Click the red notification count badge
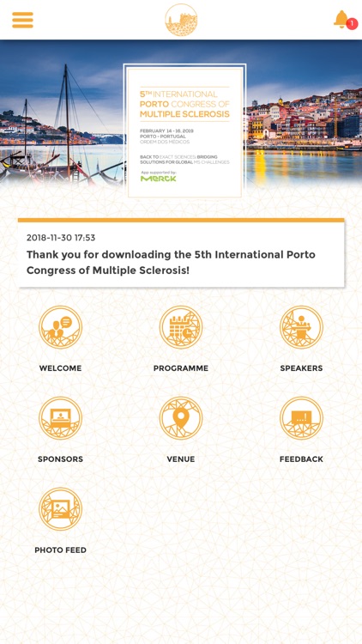Image resolution: width=362 pixels, height=644 pixels. tap(353, 24)
